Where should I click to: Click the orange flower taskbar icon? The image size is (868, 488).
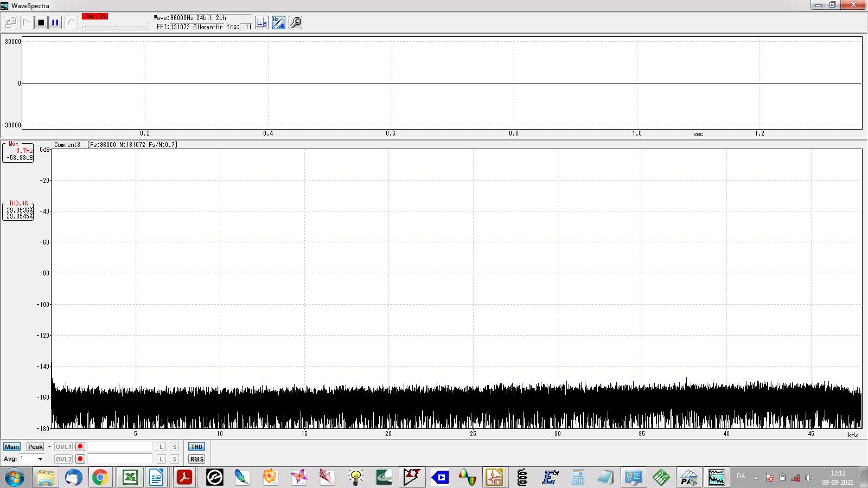coord(270,477)
